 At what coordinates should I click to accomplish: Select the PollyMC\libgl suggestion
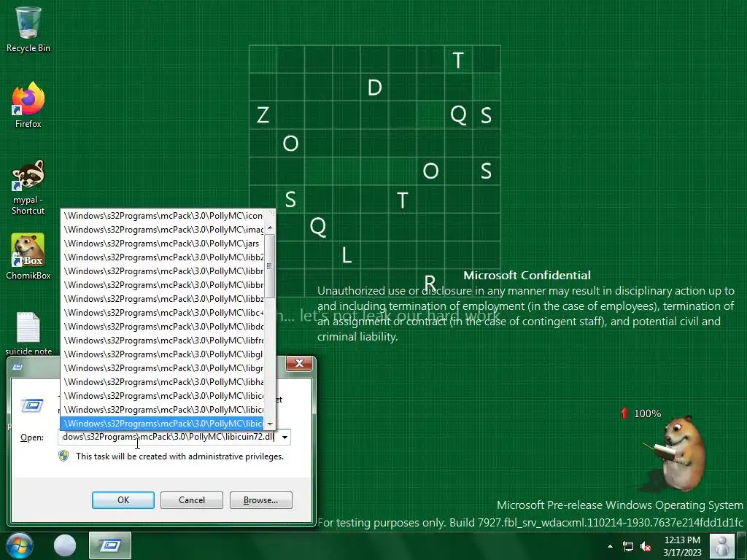pyautogui.click(x=163, y=354)
